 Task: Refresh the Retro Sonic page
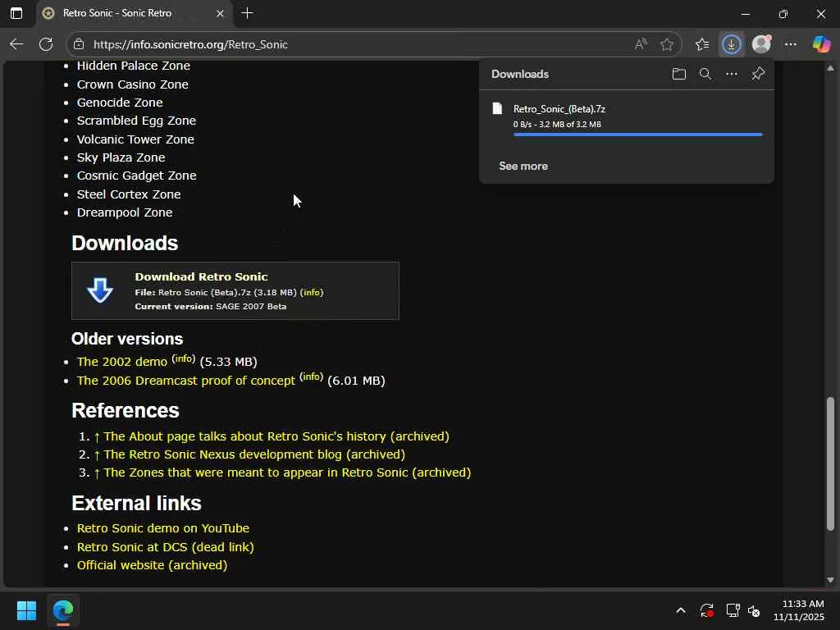(x=46, y=44)
